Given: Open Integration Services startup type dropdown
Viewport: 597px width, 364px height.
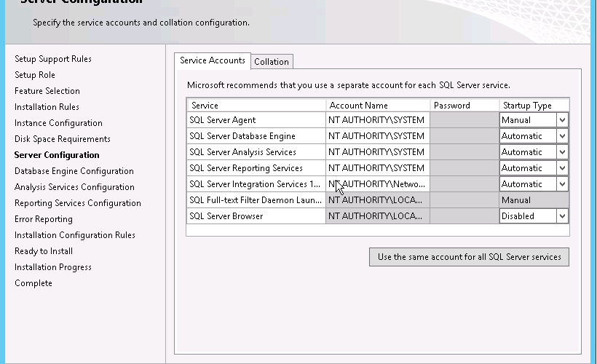Looking at the screenshot, I should click(561, 184).
